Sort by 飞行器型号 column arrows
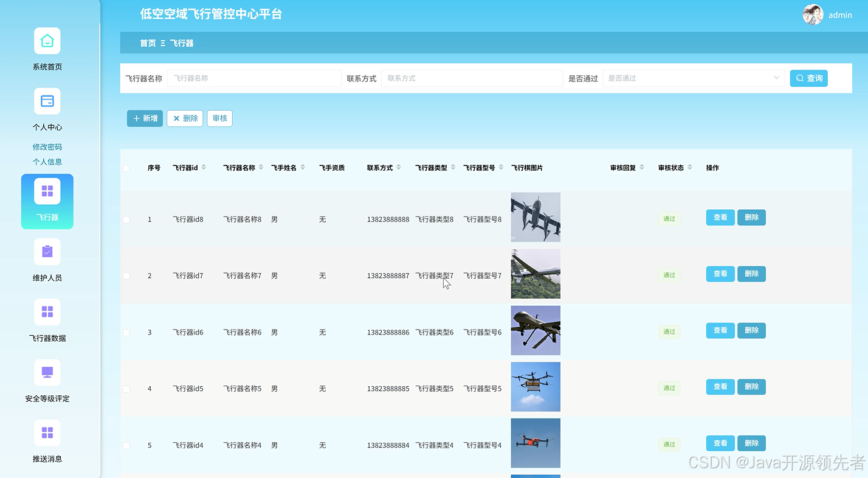868x478 pixels. [501, 167]
